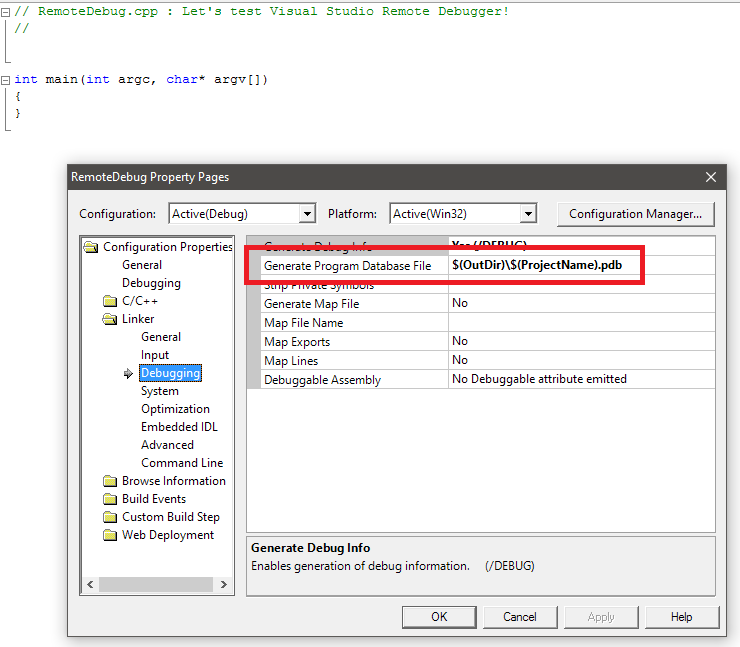This screenshot has width=740, height=647.
Task: Click the Configuration Properties folder icon
Action: pos(91,247)
